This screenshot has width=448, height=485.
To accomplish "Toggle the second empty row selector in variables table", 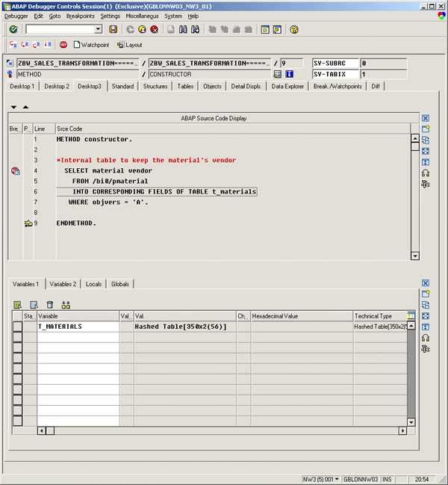I will click(x=17, y=347).
